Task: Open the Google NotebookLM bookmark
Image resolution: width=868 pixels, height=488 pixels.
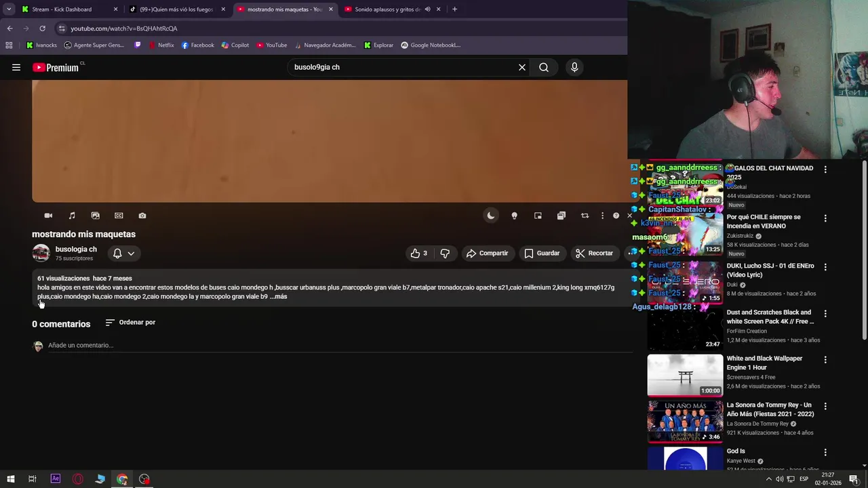Action: [431, 45]
